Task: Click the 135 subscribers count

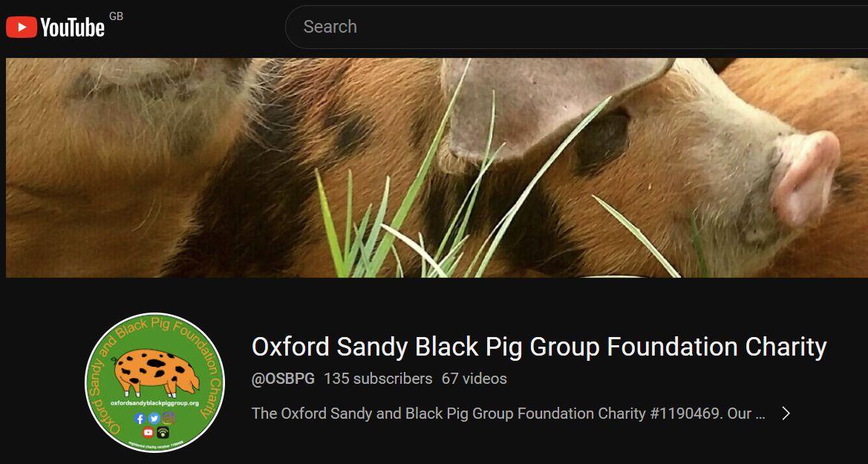Action: click(x=378, y=379)
